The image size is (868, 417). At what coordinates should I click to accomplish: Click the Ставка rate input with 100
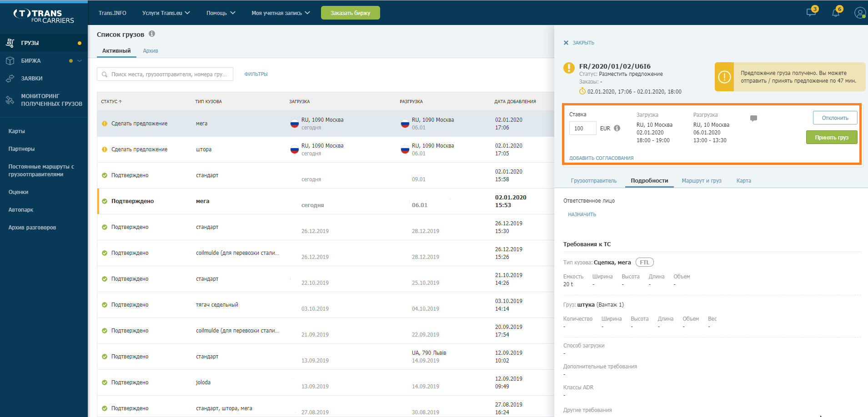click(x=582, y=128)
